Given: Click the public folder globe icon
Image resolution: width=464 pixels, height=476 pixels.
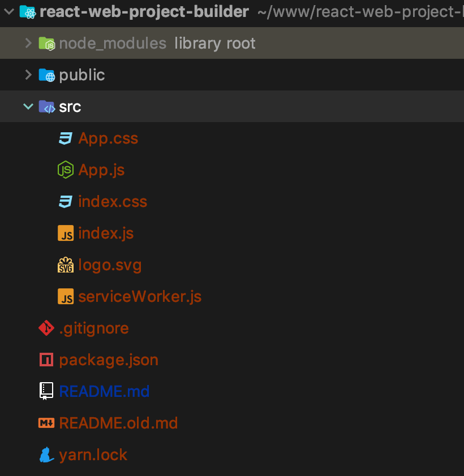Looking at the screenshot, I should [x=46, y=75].
